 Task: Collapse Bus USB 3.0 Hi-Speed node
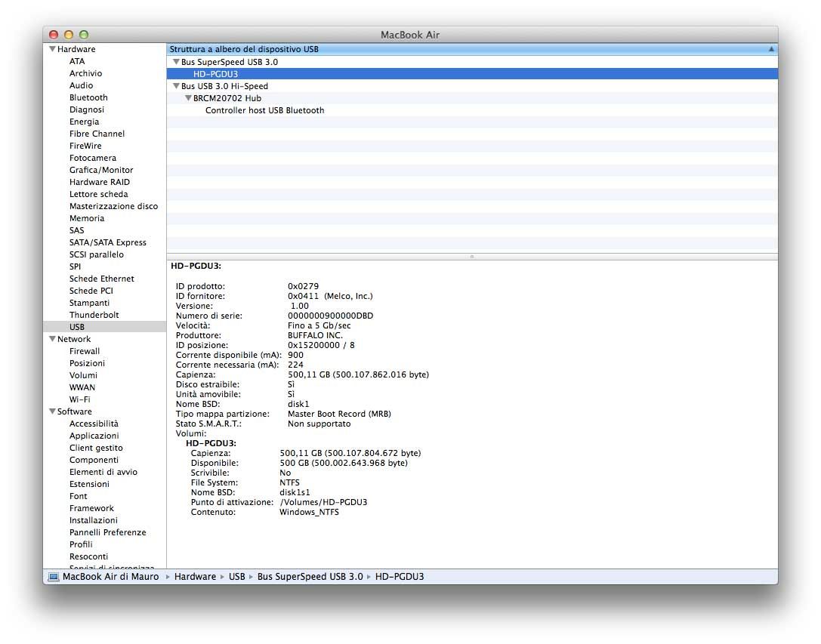tap(176, 86)
